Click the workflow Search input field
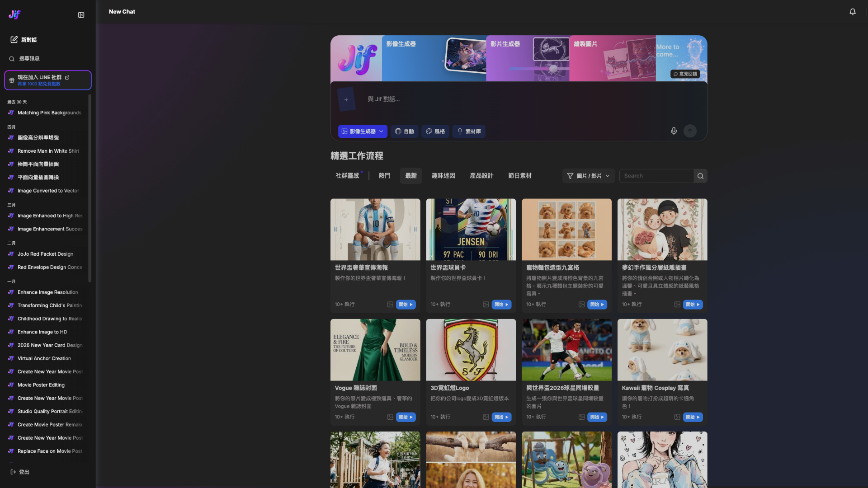 pos(656,176)
